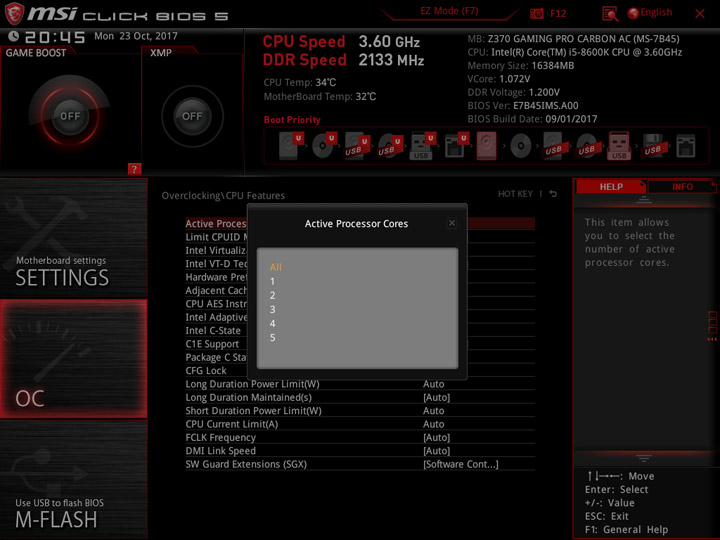This screenshot has height=540, width=720.
Task: Open the OC overclocking section
Action: click(73, 359)
